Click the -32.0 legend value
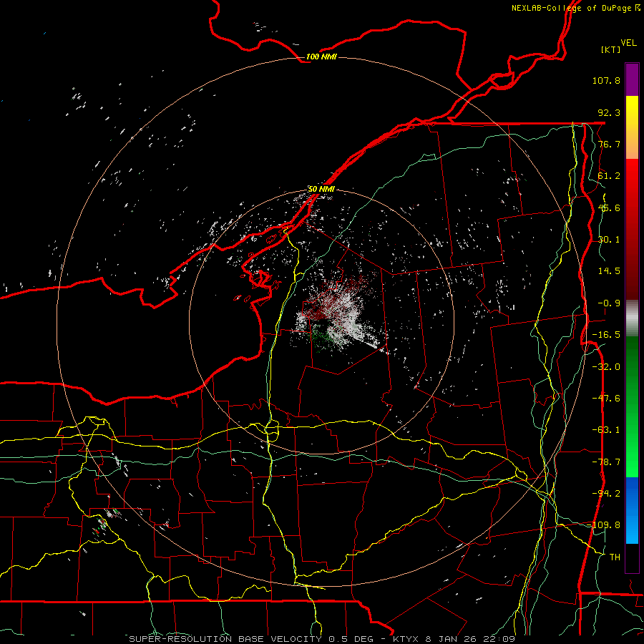The image size is (644, 644). [x=606, y=367]
